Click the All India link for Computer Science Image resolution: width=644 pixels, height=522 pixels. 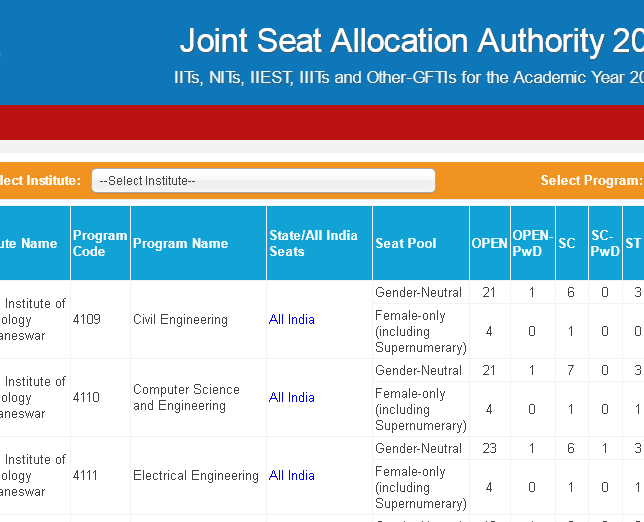(x=292, y=398)
